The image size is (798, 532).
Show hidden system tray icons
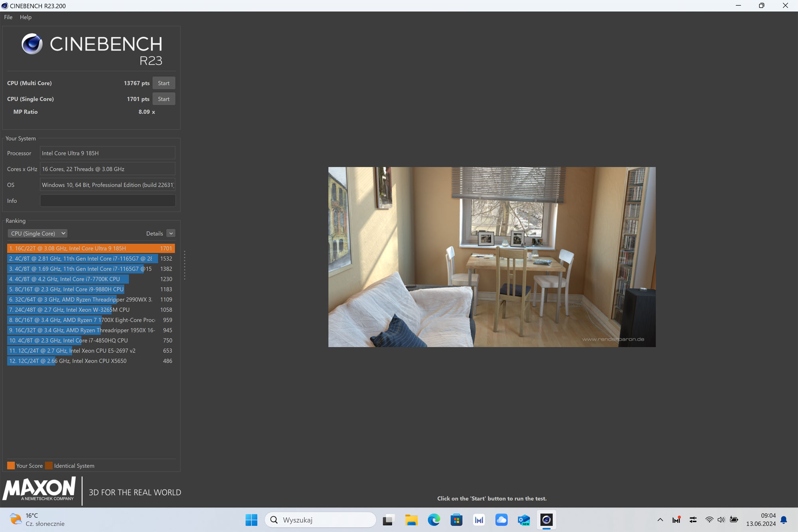660,520
